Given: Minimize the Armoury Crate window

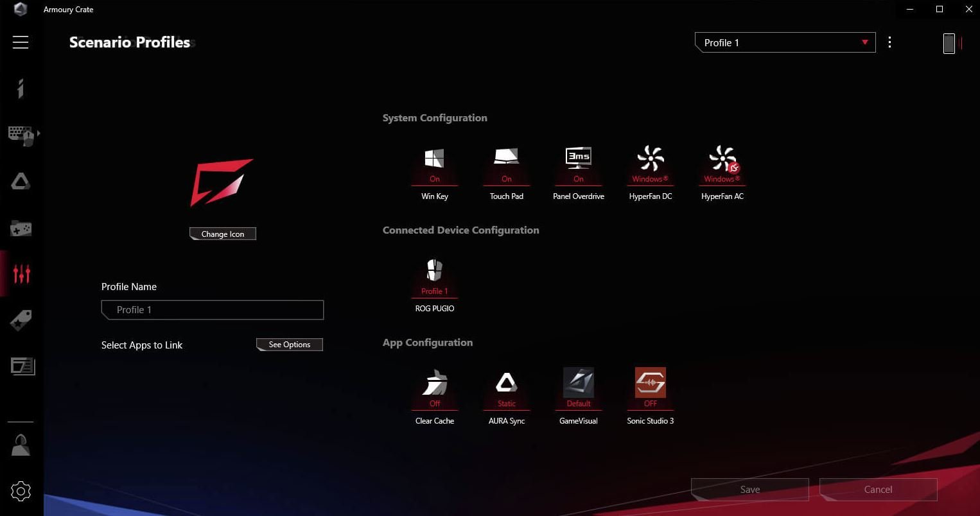Looking at the screenshot, I should pos(910,9).
